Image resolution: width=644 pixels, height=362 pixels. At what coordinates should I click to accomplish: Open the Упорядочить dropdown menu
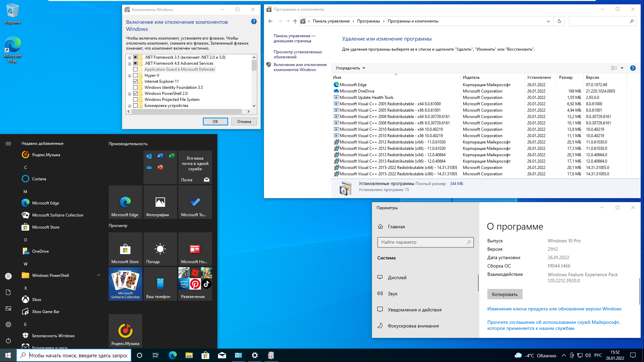pyautogui.click(x=350, y=68)
